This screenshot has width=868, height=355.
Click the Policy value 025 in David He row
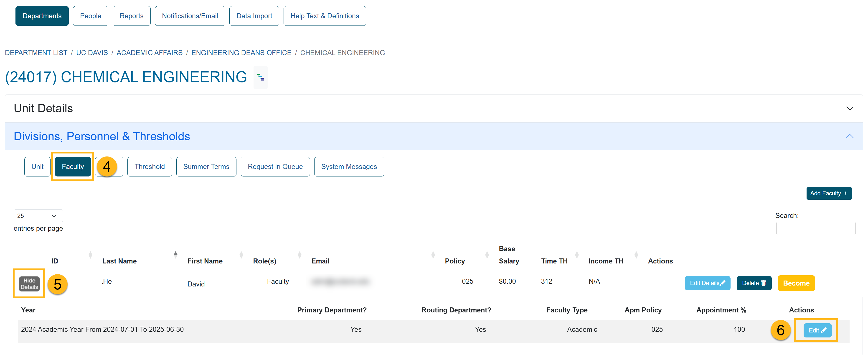467,281
